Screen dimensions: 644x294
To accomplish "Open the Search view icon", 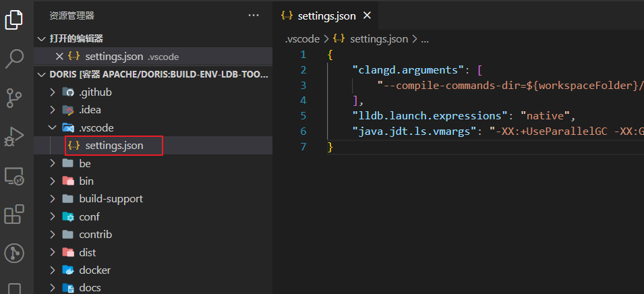I will tap(15, 59).
